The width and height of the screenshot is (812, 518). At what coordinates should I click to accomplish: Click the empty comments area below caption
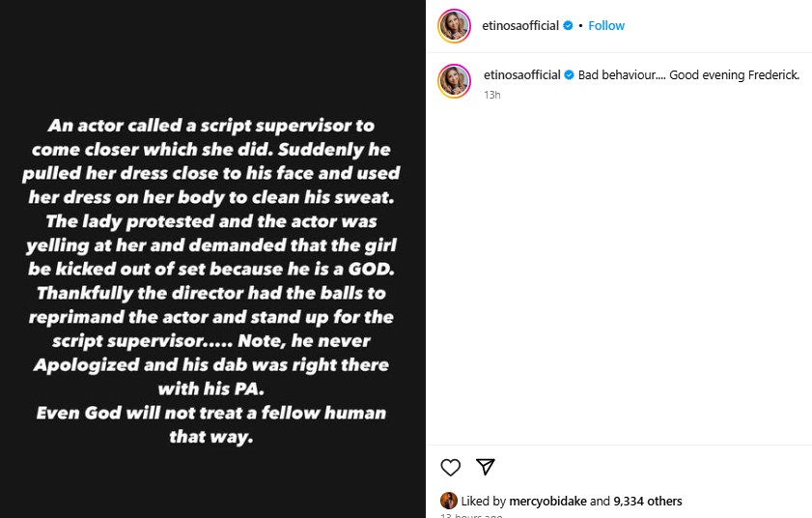(x=618, y=271)
